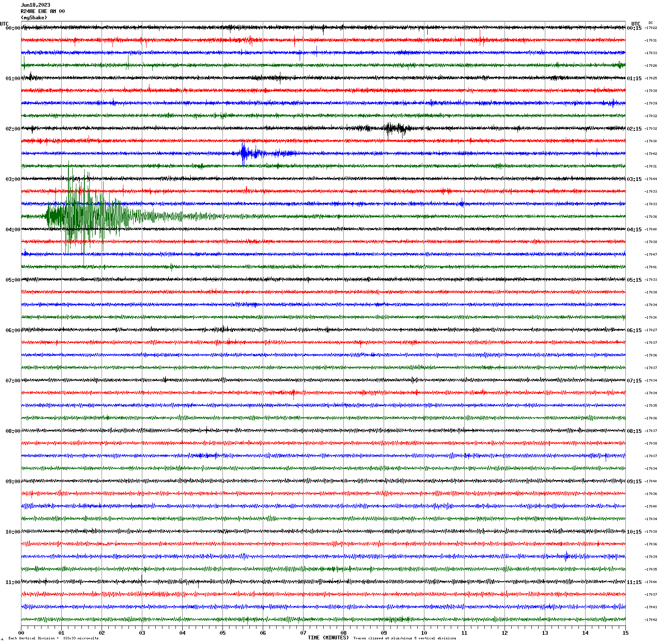
Task: Select the 05:00 left hour label
Action: tap(13, 280)
